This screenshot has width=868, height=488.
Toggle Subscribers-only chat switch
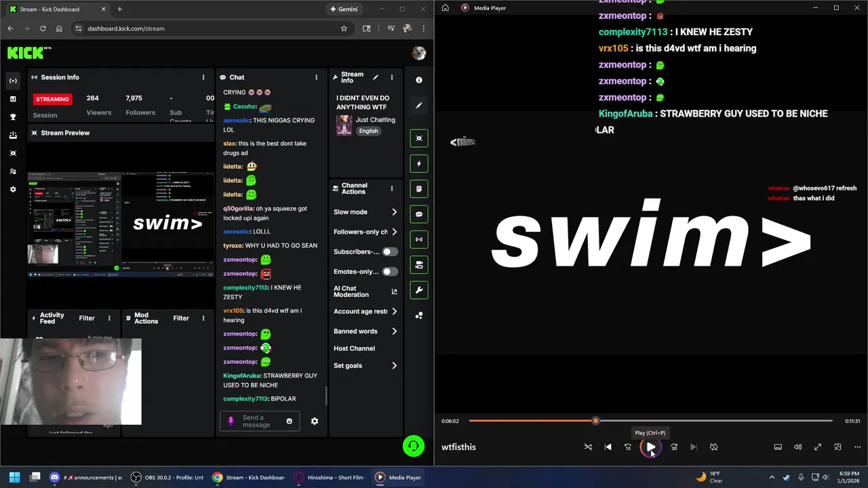coord(390,251)
